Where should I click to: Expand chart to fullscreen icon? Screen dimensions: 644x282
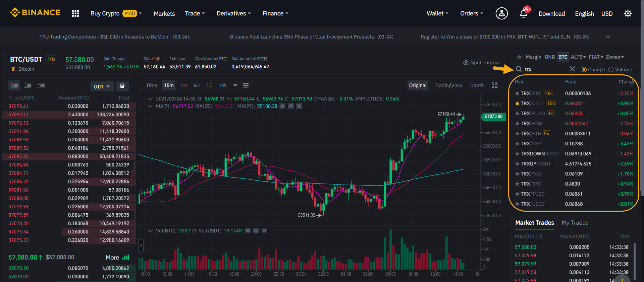494,85
